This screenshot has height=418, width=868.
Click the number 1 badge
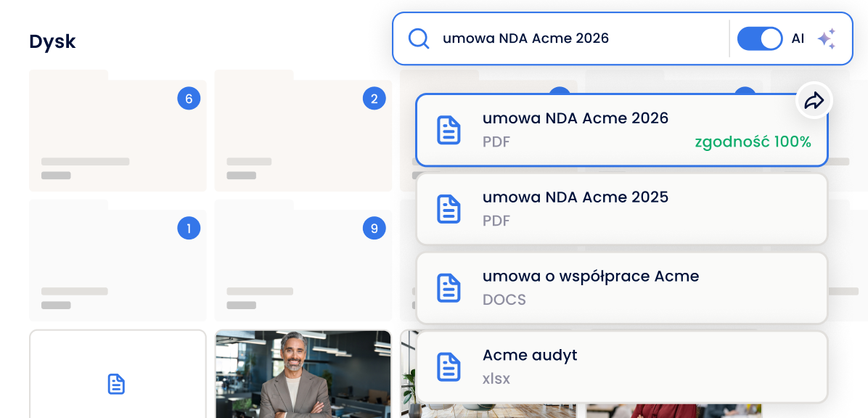pyautogui.click(x=189, y=228)
